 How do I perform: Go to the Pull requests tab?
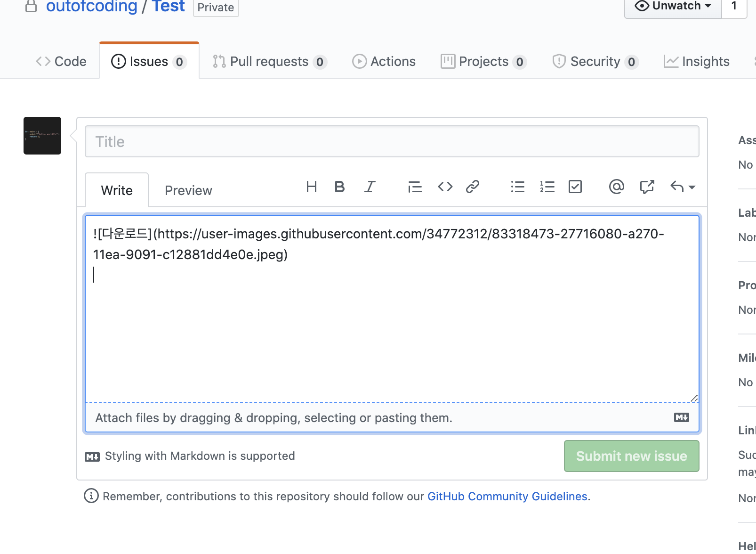coord(270,62)
